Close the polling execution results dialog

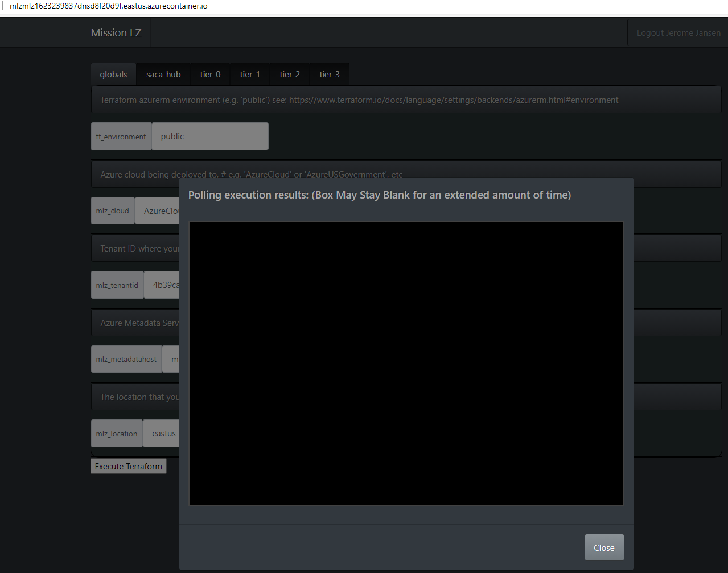[604, 547]
